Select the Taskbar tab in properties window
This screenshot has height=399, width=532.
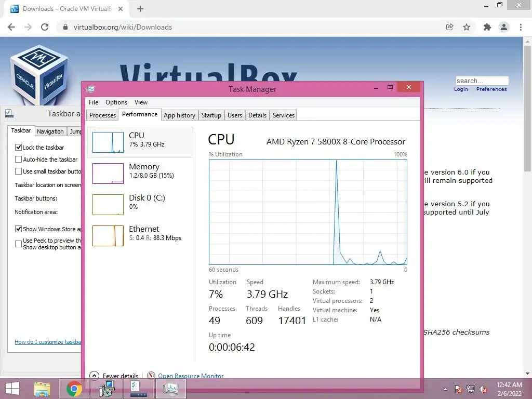[21, 130]
